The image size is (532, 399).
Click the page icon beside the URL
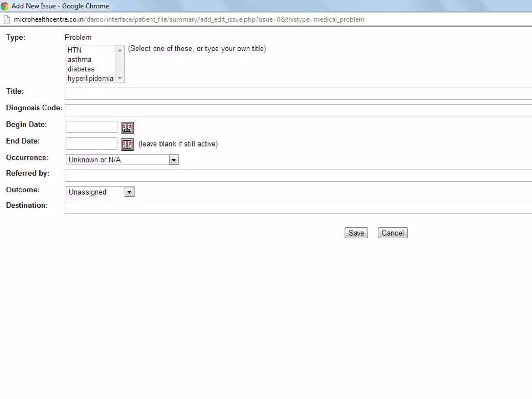pyautogui.click(x=7, y=19)
